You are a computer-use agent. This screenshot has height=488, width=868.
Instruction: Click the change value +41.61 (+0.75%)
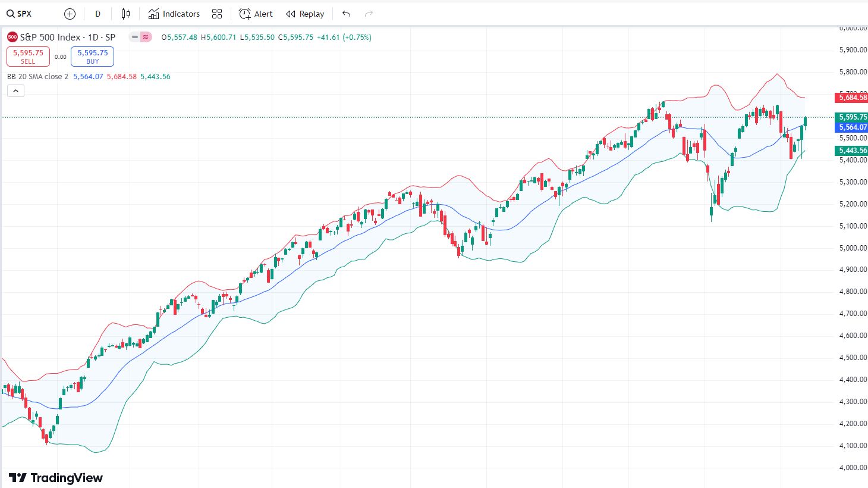coord(344,37)
